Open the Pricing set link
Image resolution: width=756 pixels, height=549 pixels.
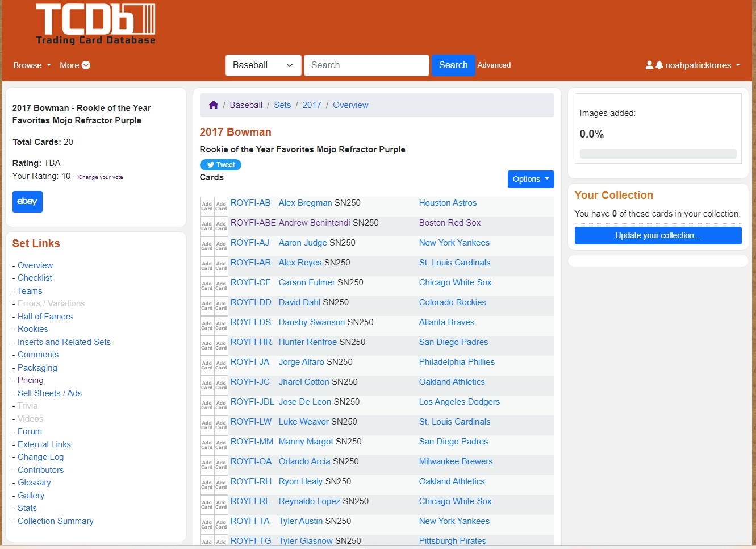[30, 380]
